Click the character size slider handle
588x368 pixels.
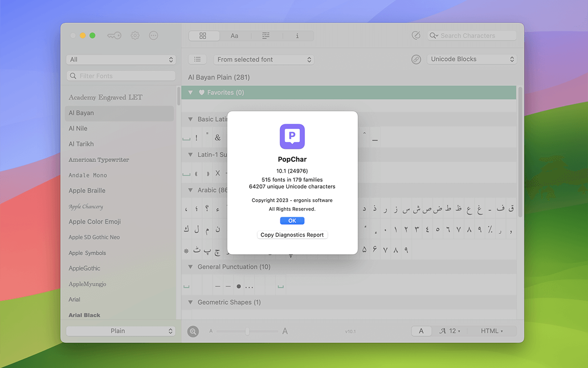pyautogui.click(x=247, y=331)
